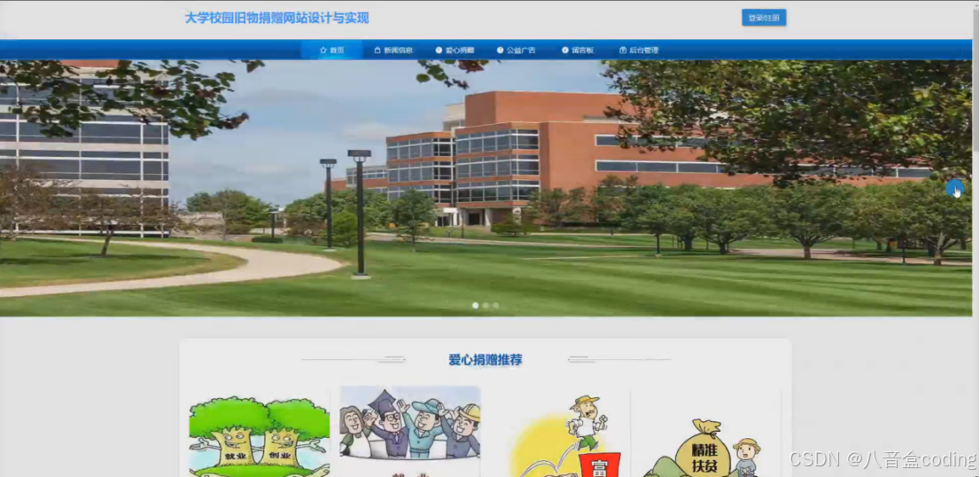Click the icon beside 后台管理
Screen dimensions: 980x477
tap(623, 50)
